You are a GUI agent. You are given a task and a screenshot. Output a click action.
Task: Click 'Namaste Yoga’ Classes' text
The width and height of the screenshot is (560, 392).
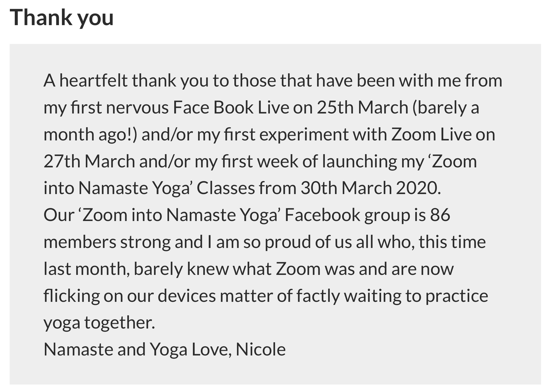167,188
